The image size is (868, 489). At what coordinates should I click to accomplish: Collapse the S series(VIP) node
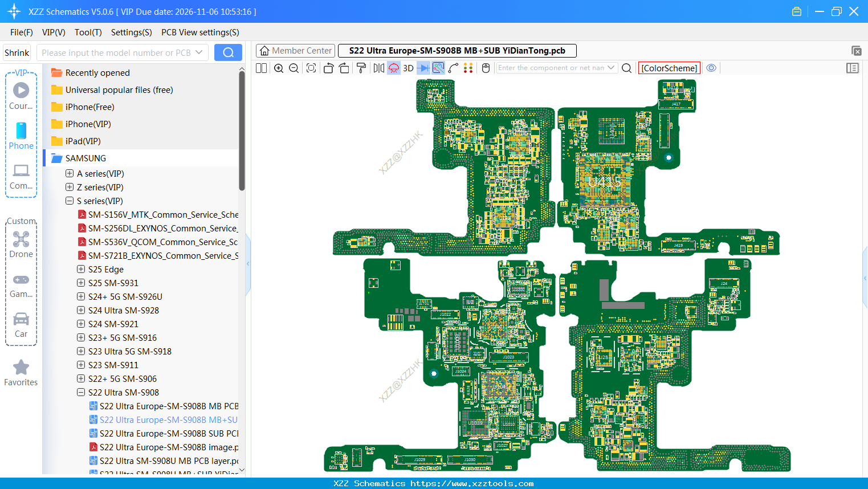tap(70, 201)
